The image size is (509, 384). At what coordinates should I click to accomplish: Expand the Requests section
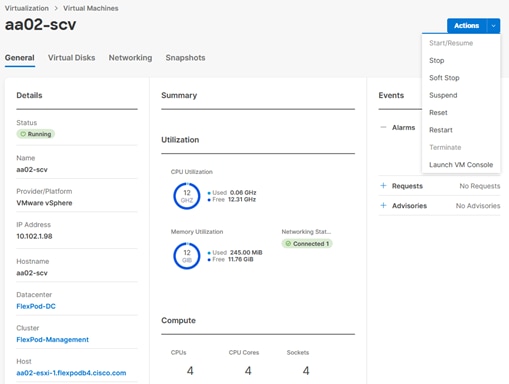[383, 186]
